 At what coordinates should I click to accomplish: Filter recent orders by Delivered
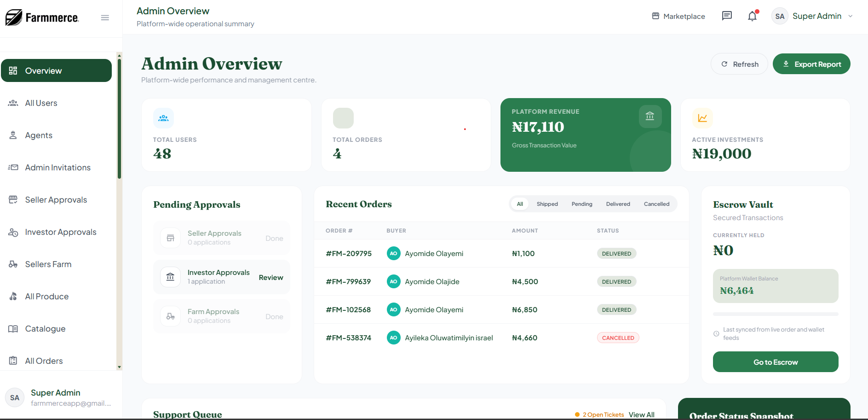click(x=618, y=204)
